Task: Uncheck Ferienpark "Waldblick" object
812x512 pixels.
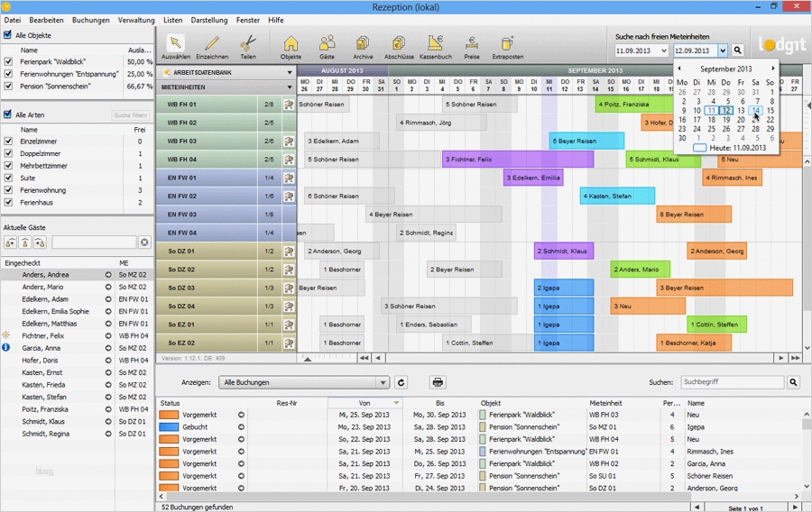Action: pyautogui.click(x=8, y=61)
